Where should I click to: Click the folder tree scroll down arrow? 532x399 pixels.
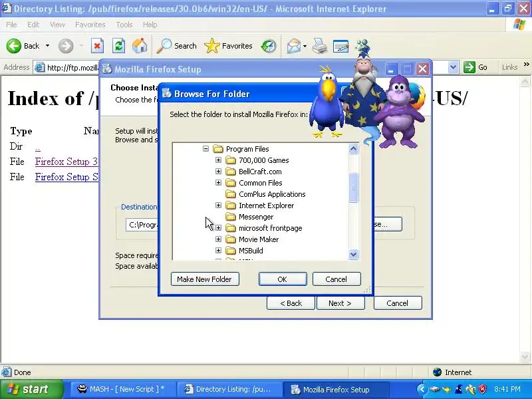pos(353,254)
